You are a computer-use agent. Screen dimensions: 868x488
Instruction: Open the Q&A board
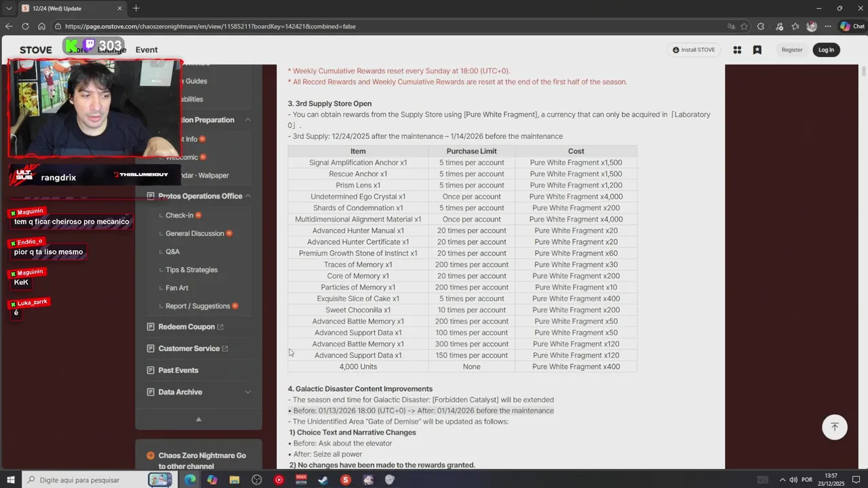(x=172, y=251)
